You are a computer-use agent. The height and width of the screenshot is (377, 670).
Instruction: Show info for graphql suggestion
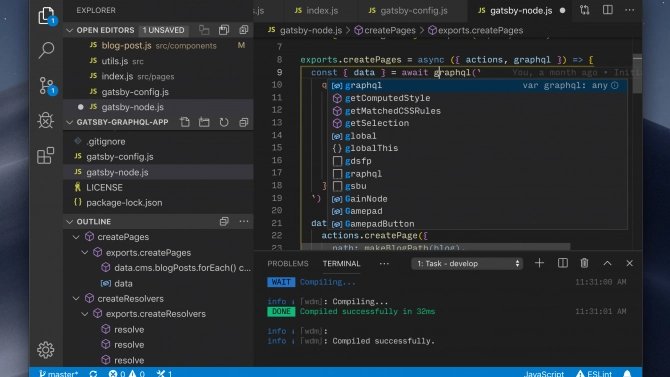coord(615,85)
